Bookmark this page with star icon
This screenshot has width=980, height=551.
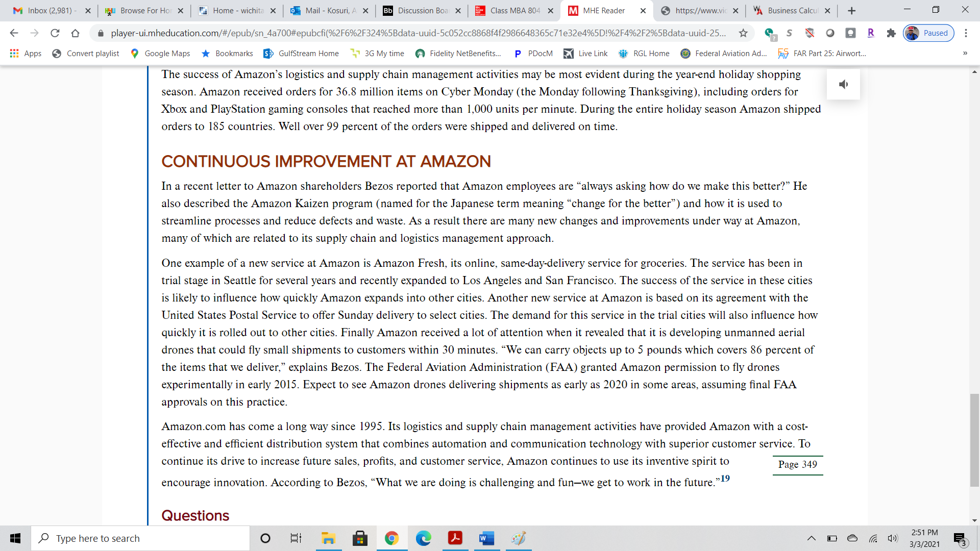point(743,33)
